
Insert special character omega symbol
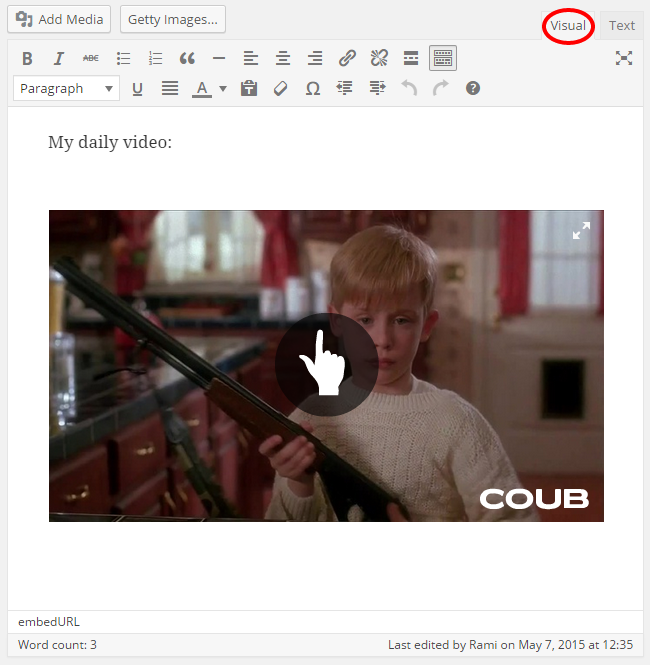[x=313, y=89]
